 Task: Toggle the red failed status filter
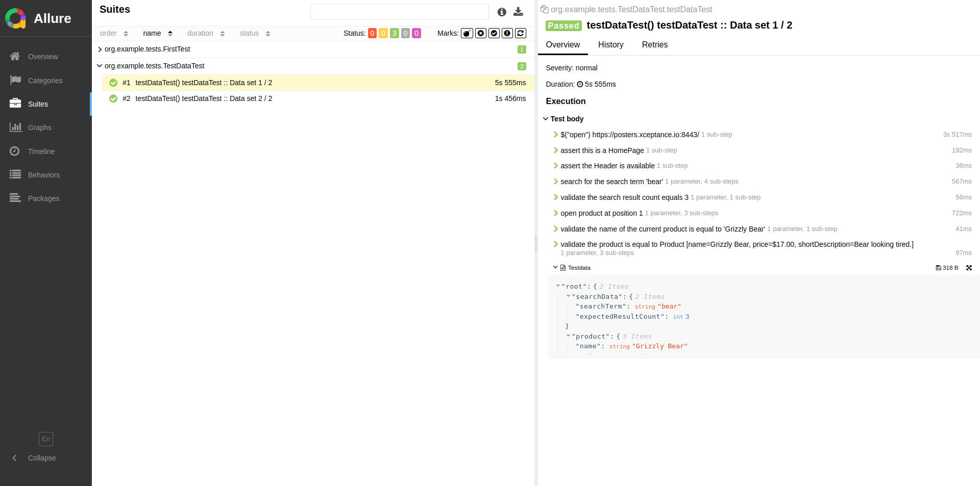pos(372,33)
